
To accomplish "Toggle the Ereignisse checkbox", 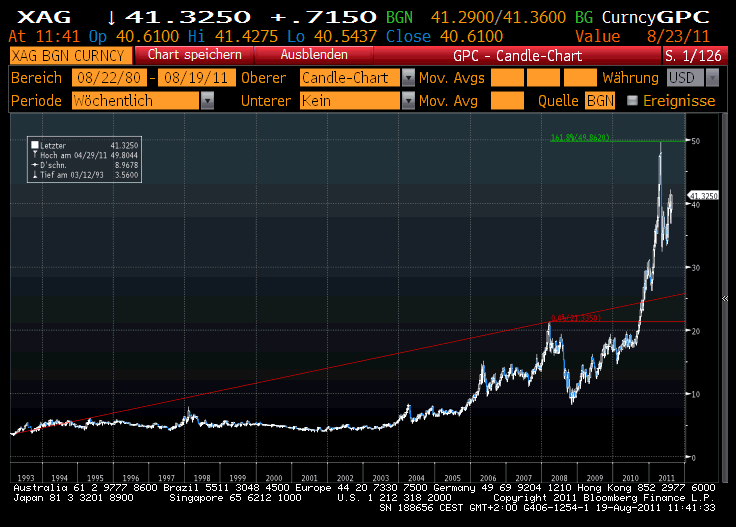I will click(x=632, y=100).
